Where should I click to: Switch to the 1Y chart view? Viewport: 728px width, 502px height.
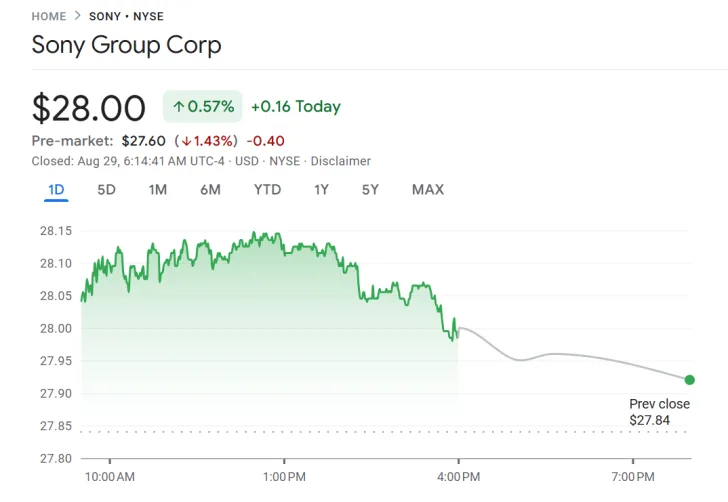coord(321,190)
